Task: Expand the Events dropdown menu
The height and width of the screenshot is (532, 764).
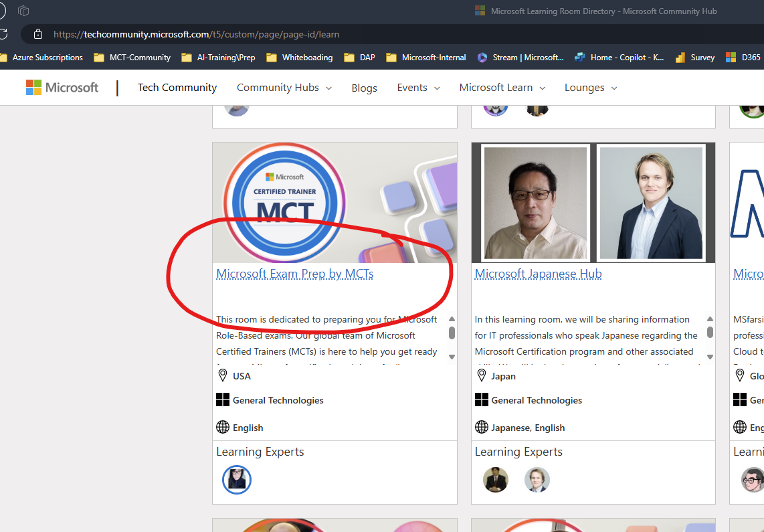Action: 419,88
